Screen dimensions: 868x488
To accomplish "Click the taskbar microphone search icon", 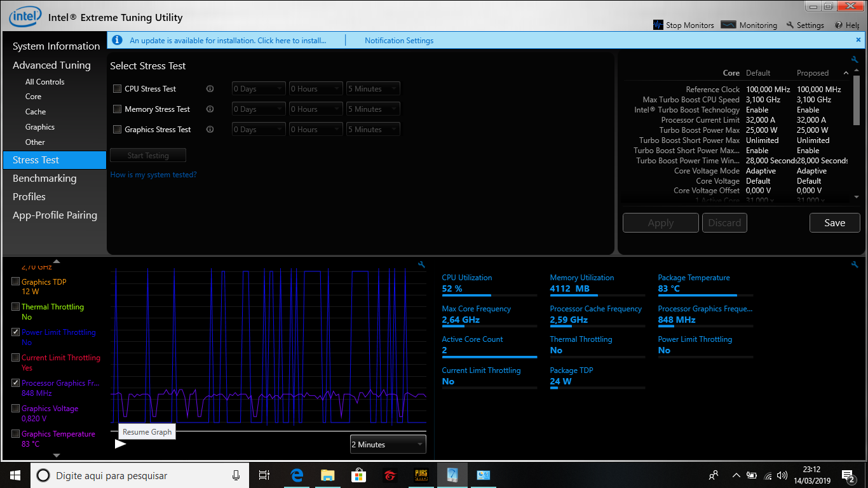I will (236, 475).
